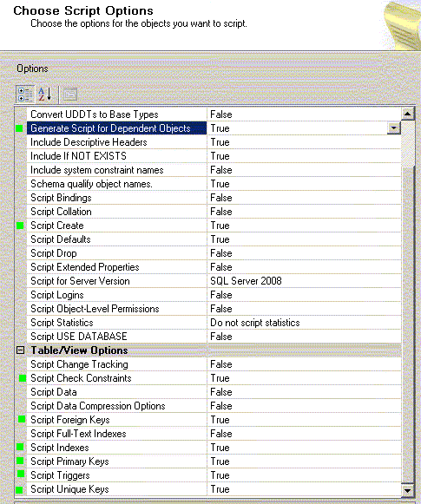421x504 pixels.
Task: Click True value for Script Indexes
Action: [220, 448]
